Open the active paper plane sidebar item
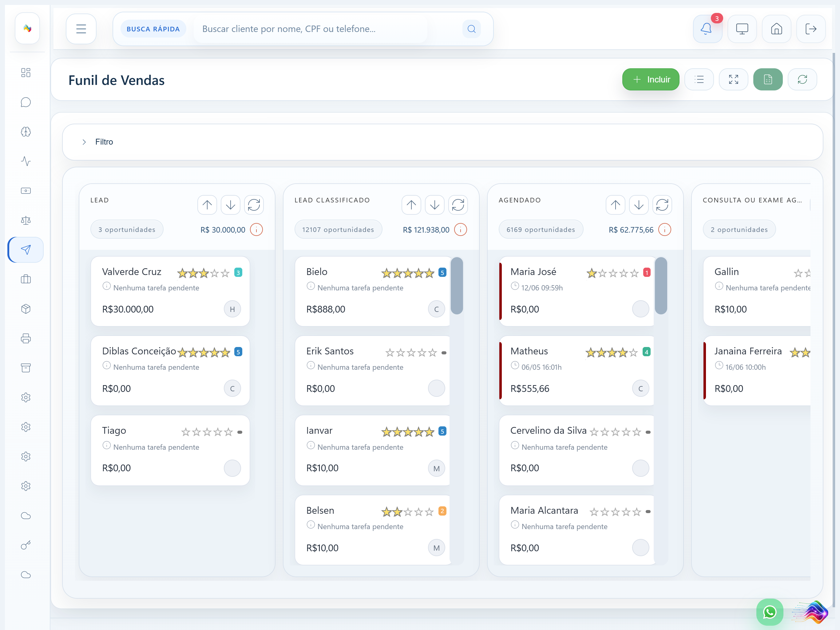Screen dimensions: 840x630 pyautogui.click(x=26, y=250)
